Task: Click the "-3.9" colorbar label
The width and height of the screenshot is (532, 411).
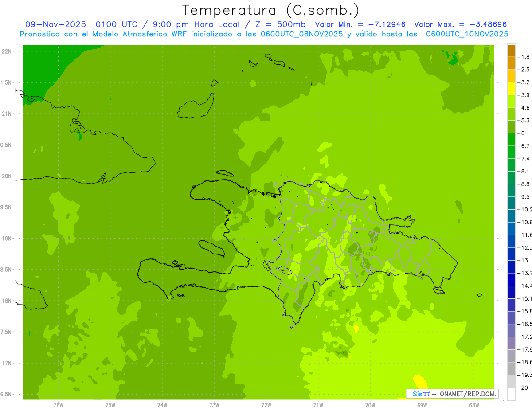Action: click(524, 95)
